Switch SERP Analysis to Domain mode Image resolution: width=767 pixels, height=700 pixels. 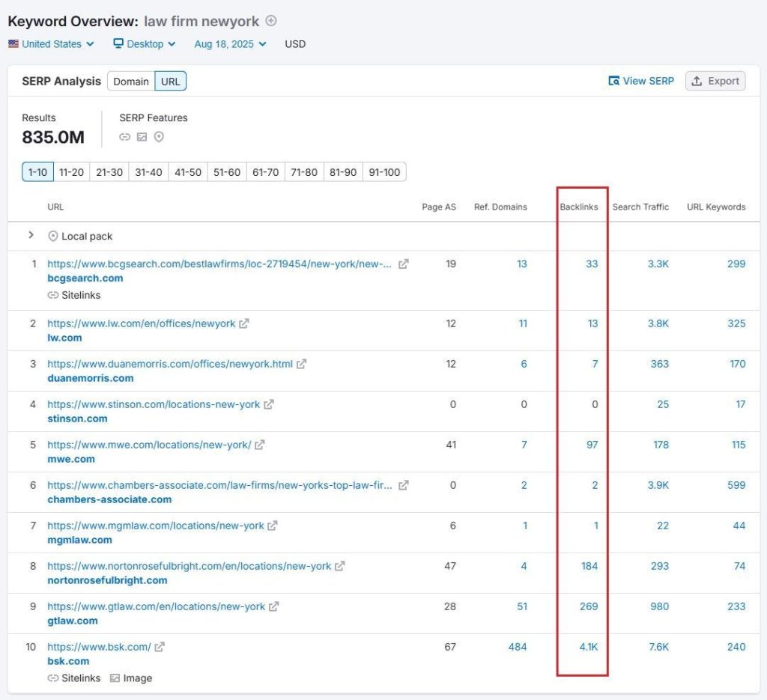point(130,81)
